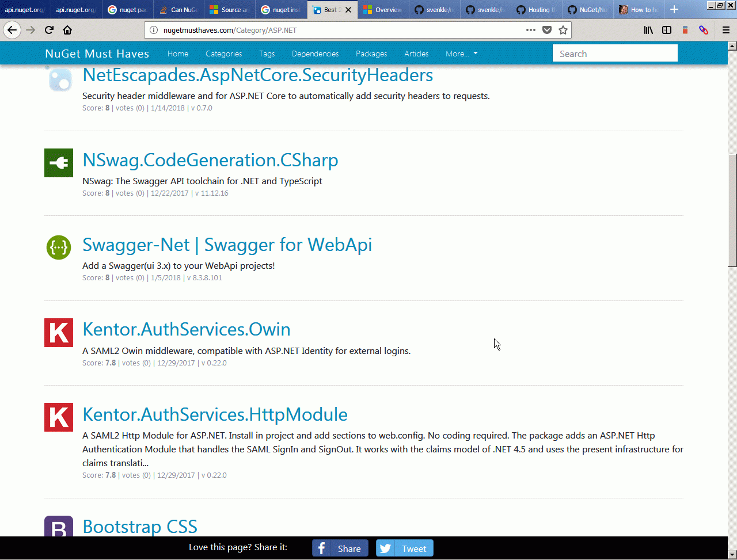Open NSwag.CodeGeneration.CSharp package link

[x=210, y=160]
